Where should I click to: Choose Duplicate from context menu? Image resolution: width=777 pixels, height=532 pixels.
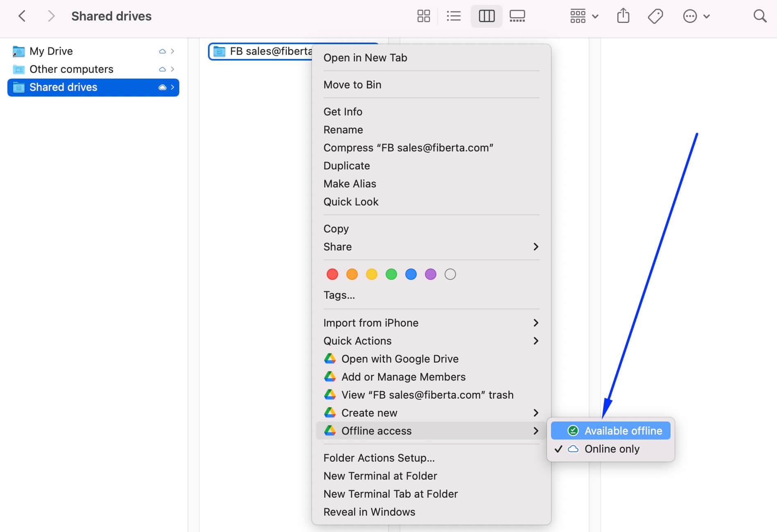click(x=431, y=166)
